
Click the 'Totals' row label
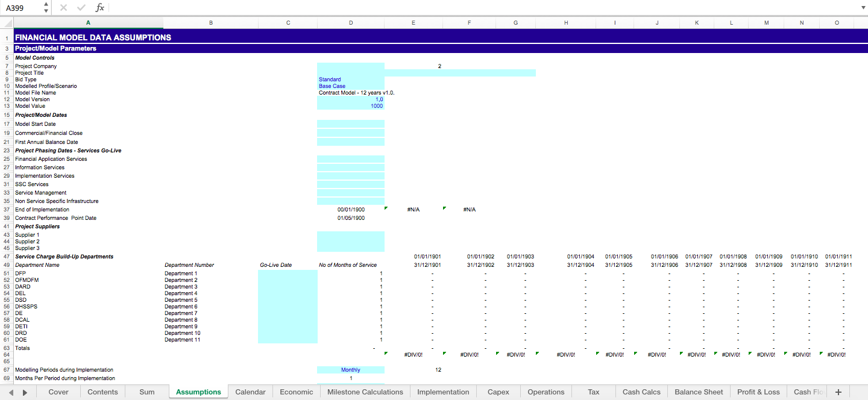pos(22,348)
